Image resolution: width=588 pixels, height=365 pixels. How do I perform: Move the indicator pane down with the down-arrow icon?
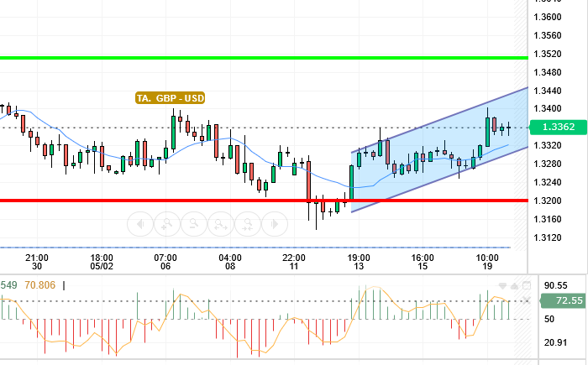click(502, 286)
